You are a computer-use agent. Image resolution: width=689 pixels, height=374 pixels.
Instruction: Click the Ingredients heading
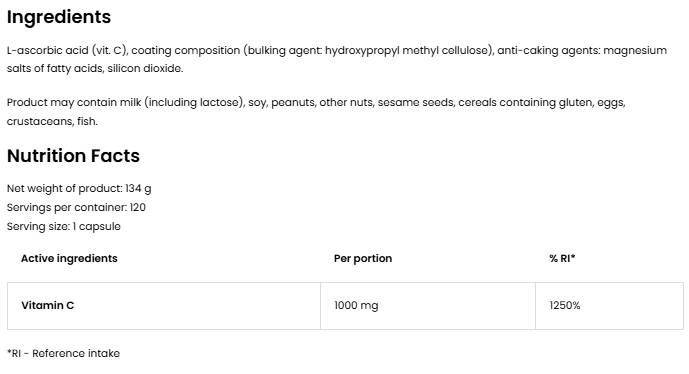point(59,17)
